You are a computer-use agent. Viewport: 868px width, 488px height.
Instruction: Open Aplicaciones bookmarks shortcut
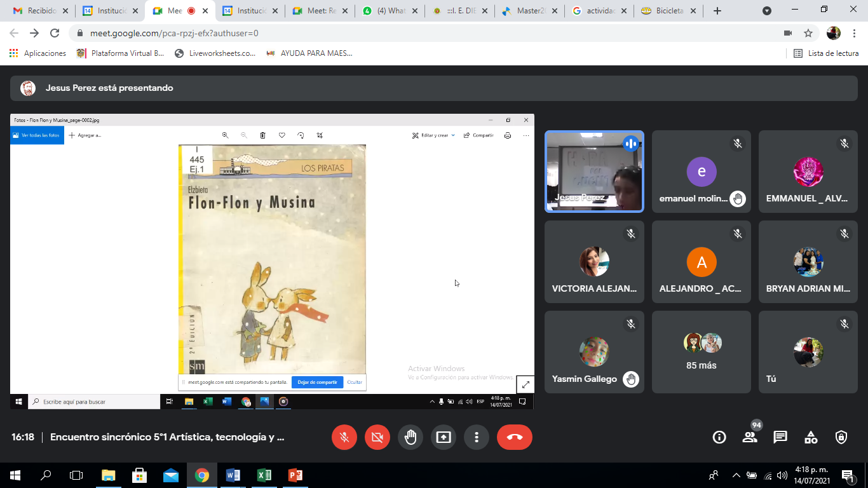coord(37,53)
